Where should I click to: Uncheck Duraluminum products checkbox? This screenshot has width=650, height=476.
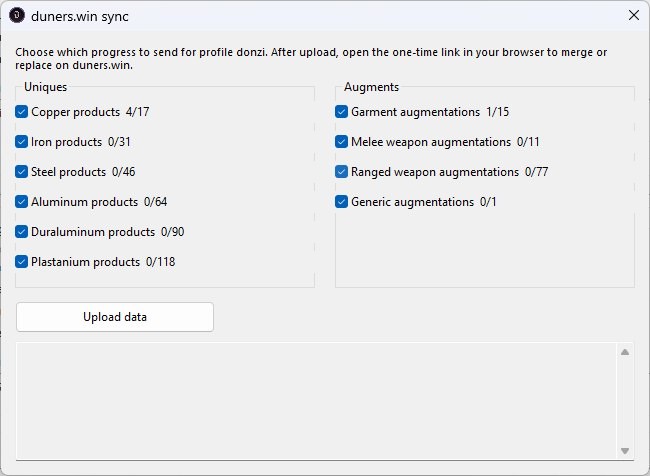pyautogui.click(x=21, y=231)
